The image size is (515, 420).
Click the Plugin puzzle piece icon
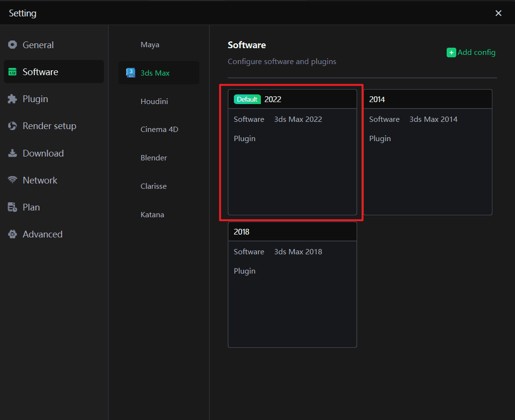(x=13, y=99)
